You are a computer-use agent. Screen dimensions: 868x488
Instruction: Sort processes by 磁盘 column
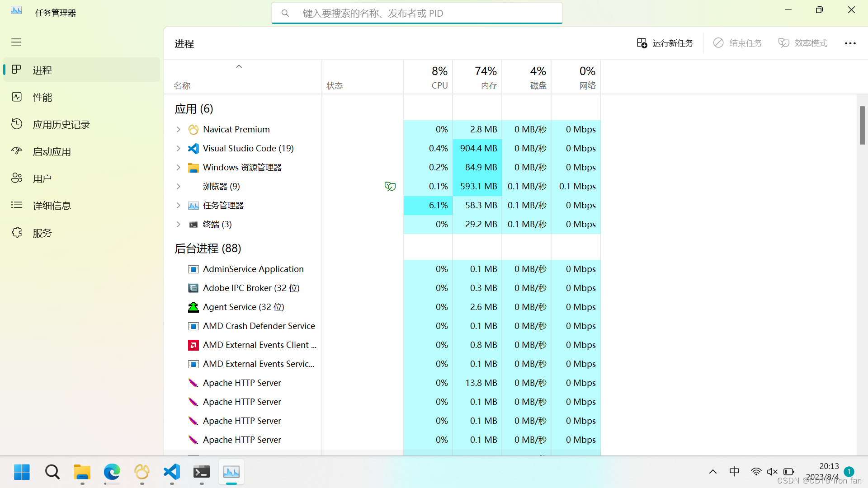527,77
